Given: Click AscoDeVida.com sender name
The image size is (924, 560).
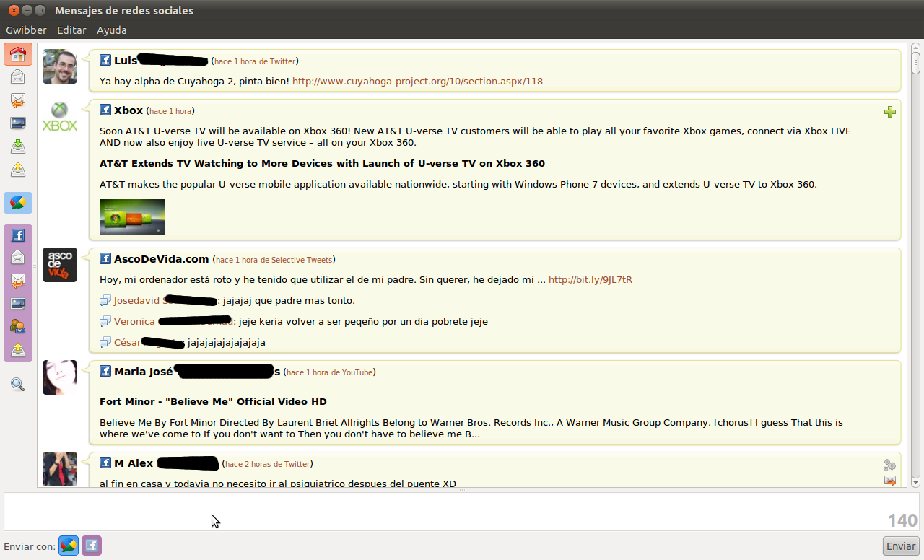Looking at the screenshot, I should coord(161,259).
